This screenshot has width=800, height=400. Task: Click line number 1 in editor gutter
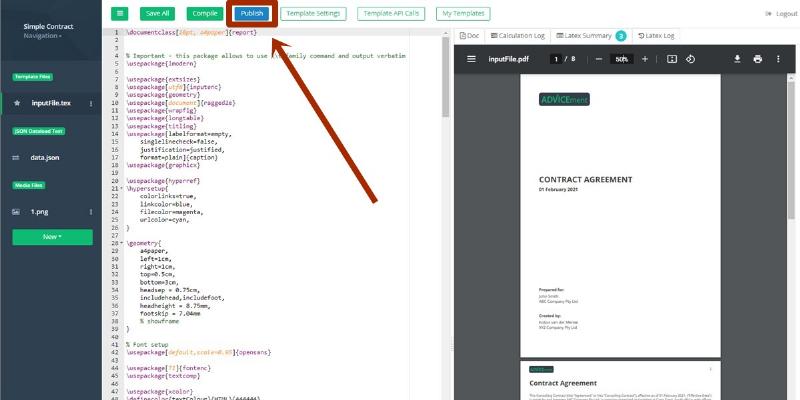pos(116,32)
